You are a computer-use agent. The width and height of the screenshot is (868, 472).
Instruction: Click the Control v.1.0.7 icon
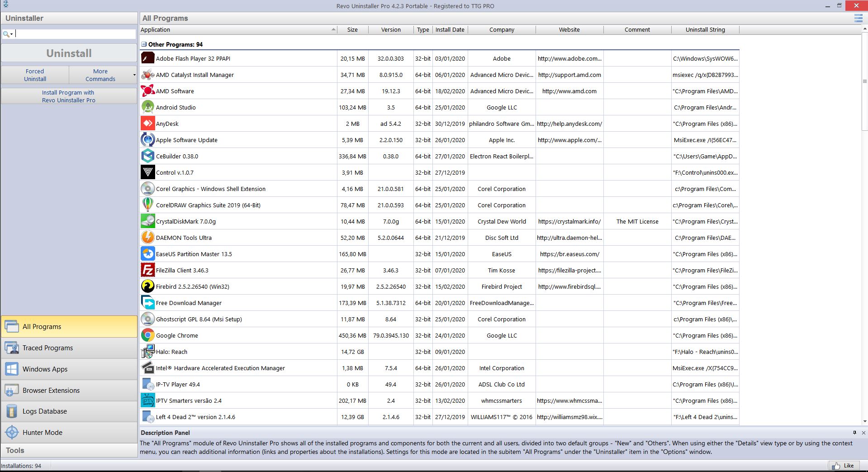coord(147,172)
